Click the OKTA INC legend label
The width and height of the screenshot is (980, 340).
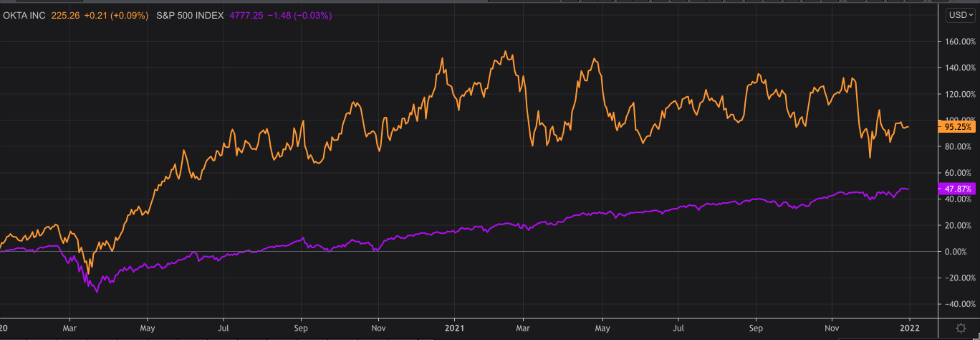click(x=24, y=15)
